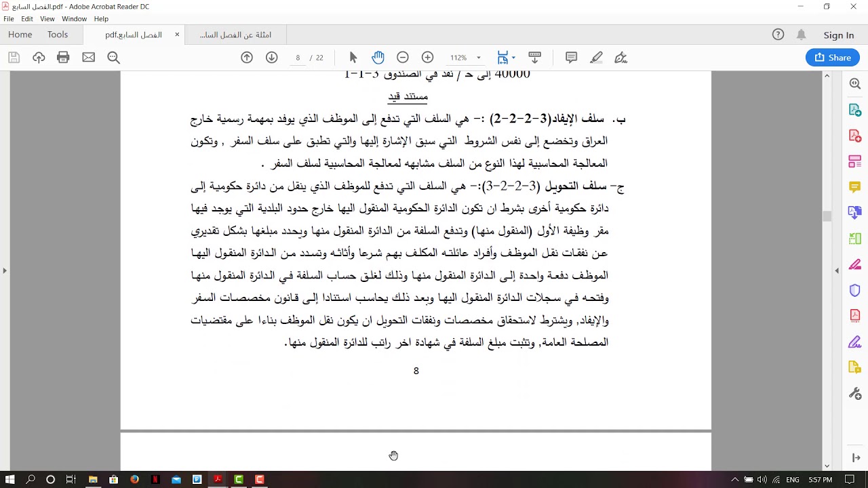Close the الفصل السابع.pdf tab

click(177, 35)
